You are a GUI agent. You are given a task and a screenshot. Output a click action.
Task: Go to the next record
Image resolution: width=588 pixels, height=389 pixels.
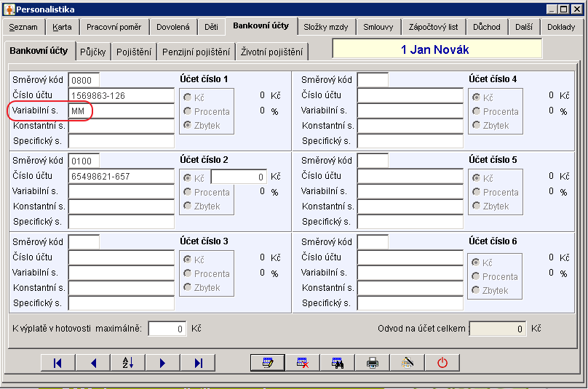(162, 363)
